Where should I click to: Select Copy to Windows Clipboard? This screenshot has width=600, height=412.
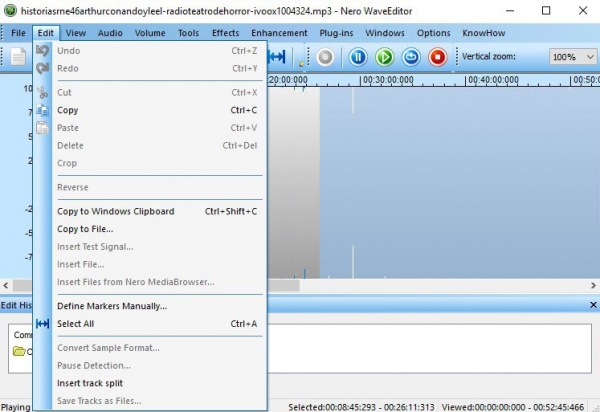[x=115, y=211]
